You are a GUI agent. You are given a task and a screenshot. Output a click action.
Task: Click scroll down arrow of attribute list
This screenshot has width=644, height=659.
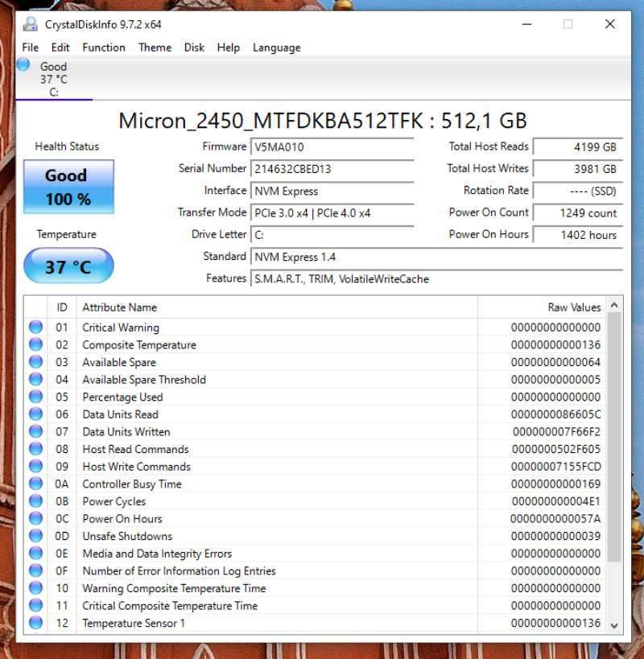tap(614, 625)
